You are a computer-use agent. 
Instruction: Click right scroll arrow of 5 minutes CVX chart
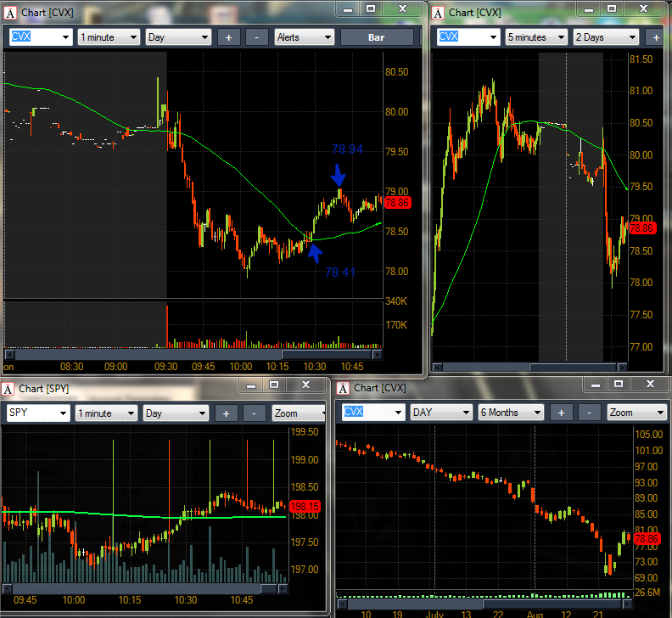[622, 367]
